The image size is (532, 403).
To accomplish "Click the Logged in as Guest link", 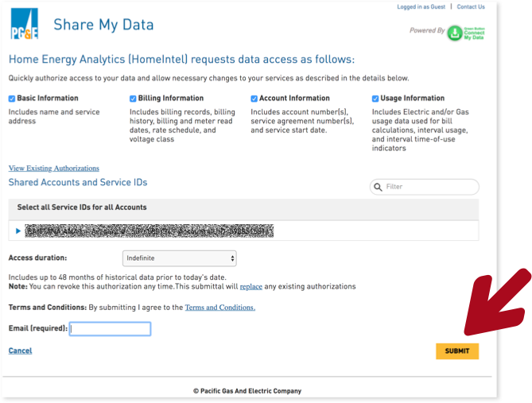I will coord(421,7).
